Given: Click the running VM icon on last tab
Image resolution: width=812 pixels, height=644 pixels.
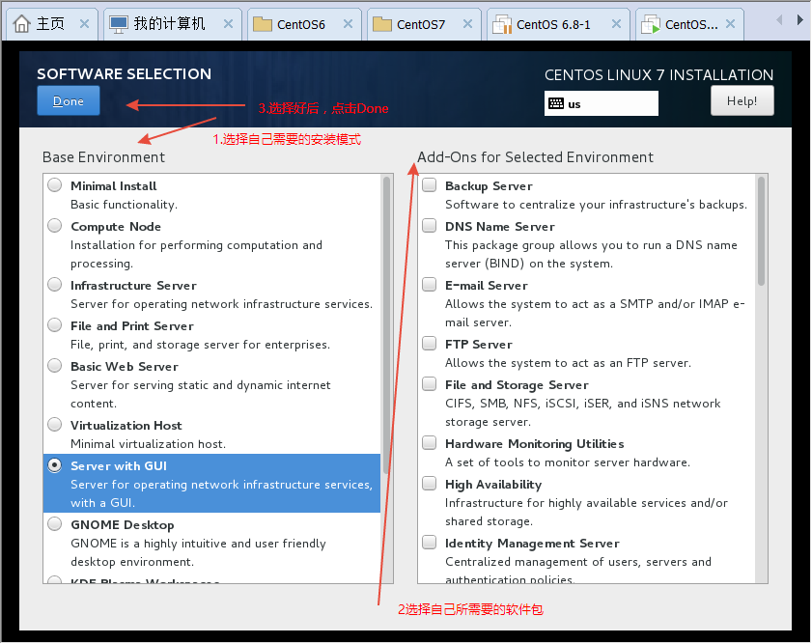Looking at the screenshot, I should coord(651,24).
